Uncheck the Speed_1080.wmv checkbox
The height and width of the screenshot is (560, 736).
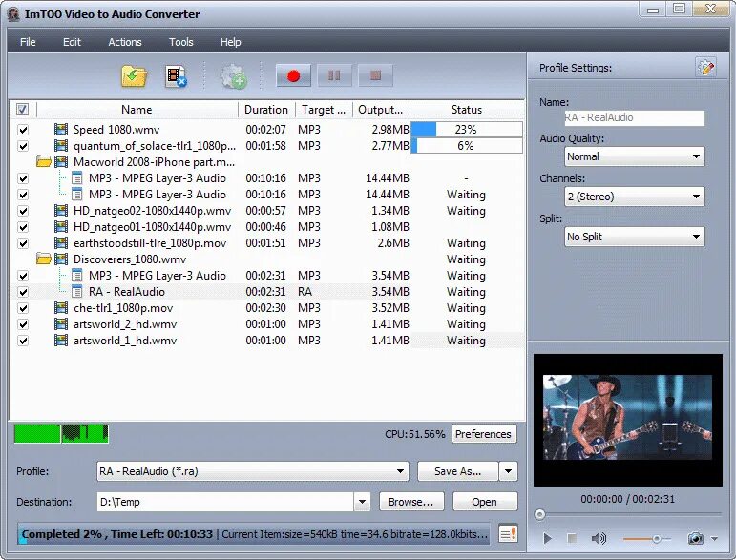pos(23,130)
